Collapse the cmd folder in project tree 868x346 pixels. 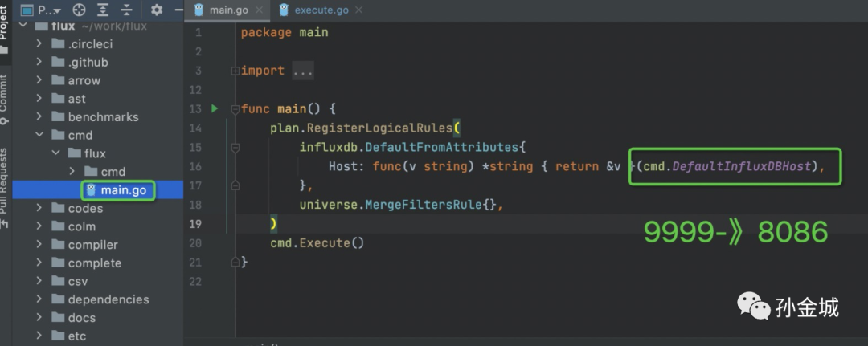tap(39, 135)
